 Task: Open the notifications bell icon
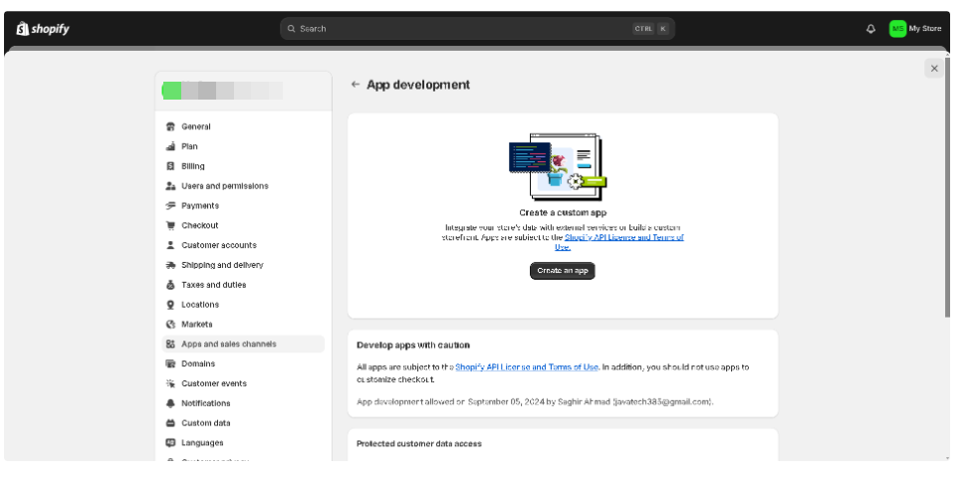870,29
